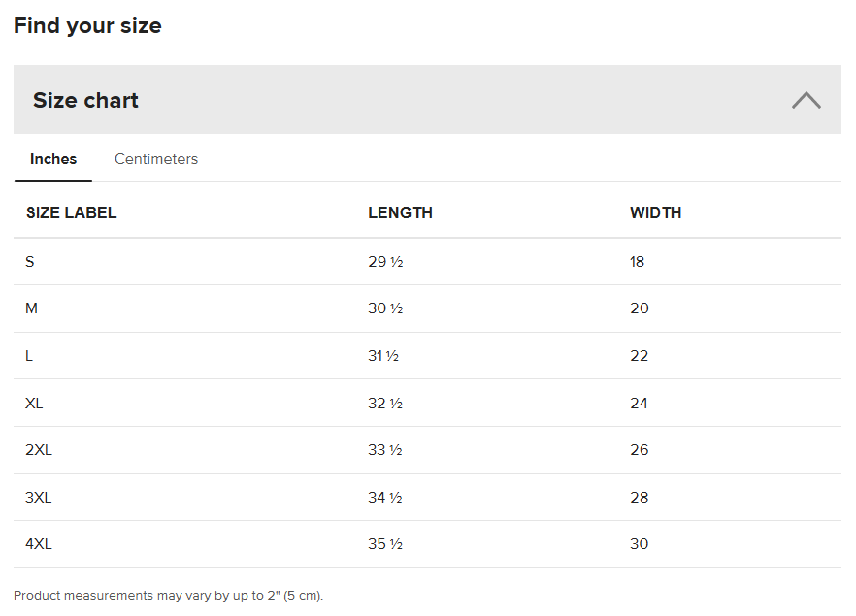The height and width of the screenshot is (616, 856).
Task: Select the 2XL size row label
Action: (39, 450)
